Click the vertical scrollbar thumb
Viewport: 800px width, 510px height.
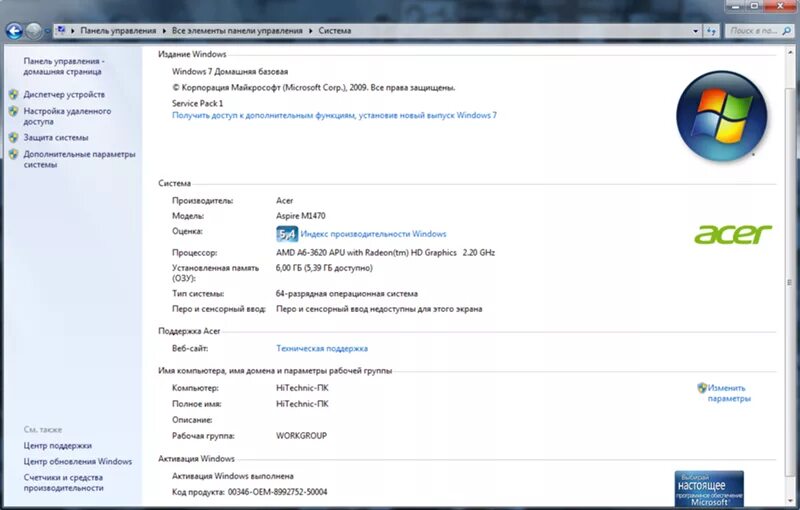click(789, 282)
